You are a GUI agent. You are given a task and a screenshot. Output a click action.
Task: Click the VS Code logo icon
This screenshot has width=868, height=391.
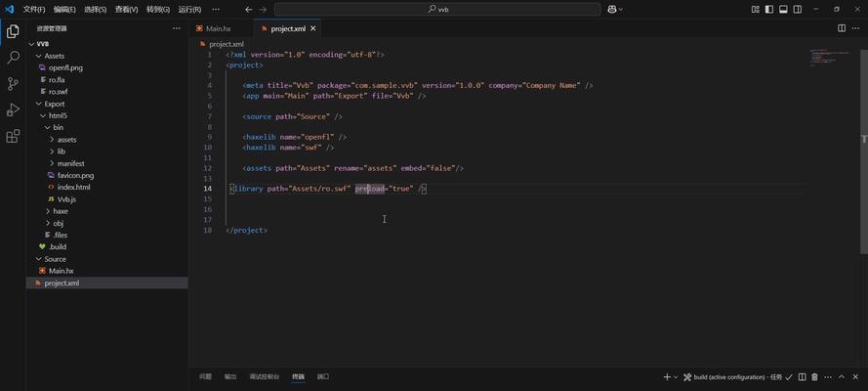[10, 10]
